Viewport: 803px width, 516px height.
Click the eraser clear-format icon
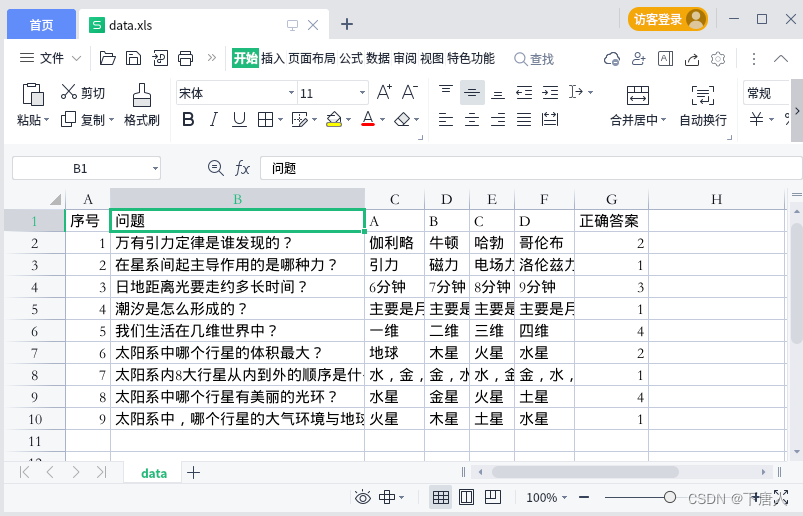tap(402, 120)
